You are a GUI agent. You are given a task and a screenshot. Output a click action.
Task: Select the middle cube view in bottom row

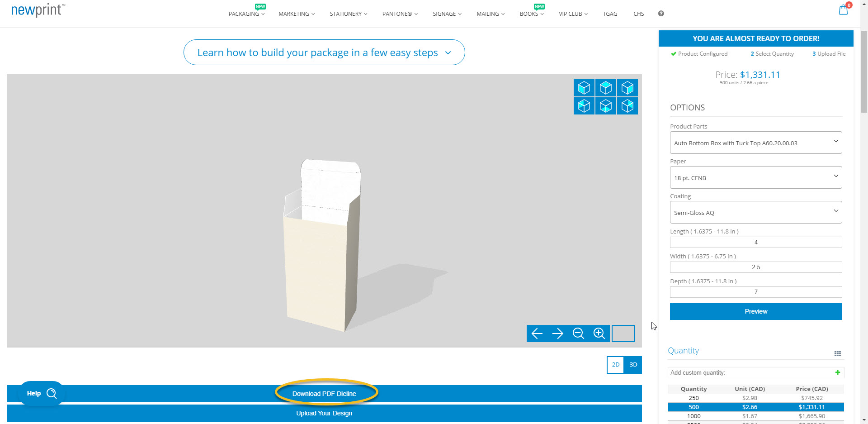(x=605, y=106)
